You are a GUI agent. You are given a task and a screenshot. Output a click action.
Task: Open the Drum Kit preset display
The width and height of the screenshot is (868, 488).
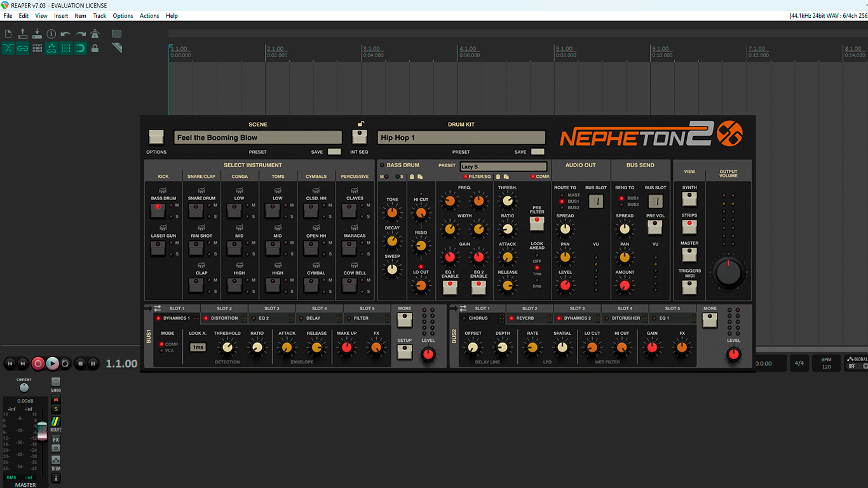point(461,137)
